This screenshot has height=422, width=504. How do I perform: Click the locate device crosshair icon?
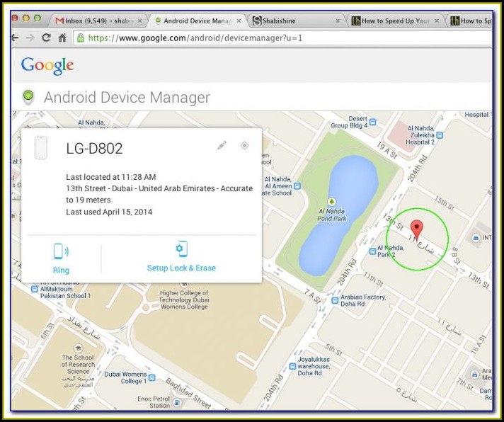pos(244,145)
